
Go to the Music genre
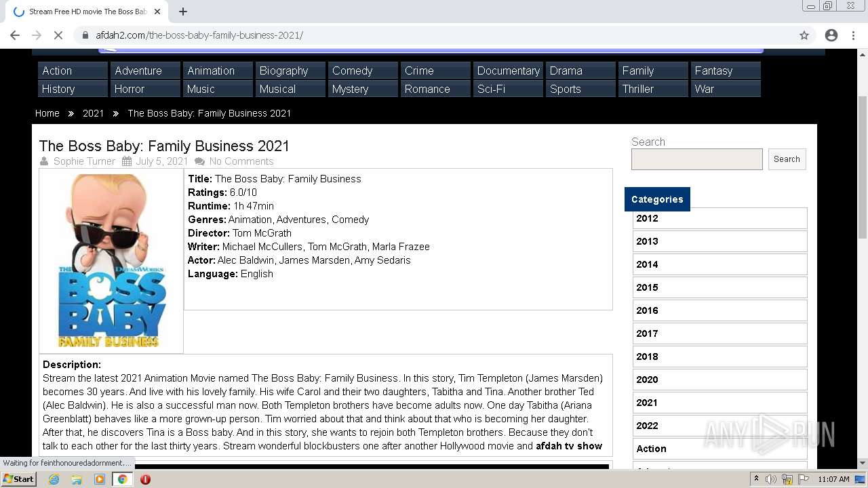pos(218,89)
